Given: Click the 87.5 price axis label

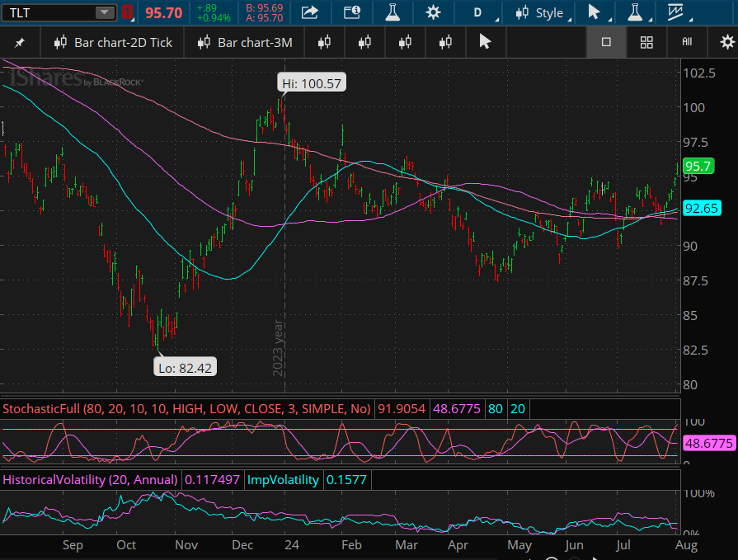Looking at the screenshot, I should pyautogui.click(x=696, y=281).
